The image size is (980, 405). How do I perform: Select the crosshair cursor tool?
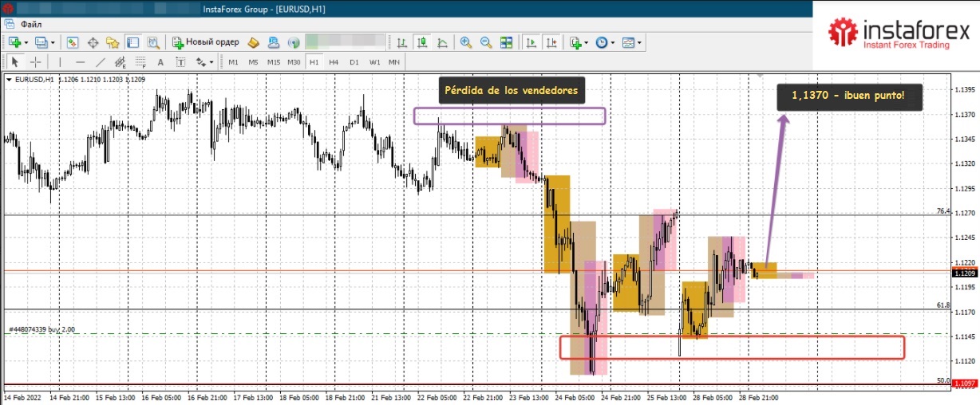tap(35, 62)
